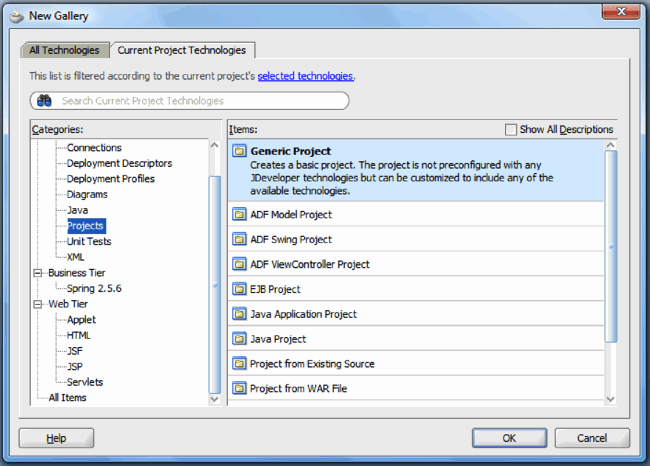Click the Java Project item icon
650x466 pixels.
pos(239,339)
